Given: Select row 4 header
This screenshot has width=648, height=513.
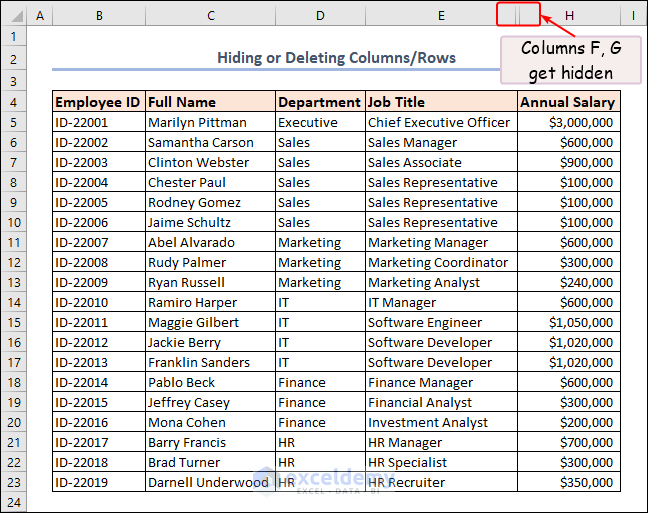Looking at the screenshot, I should pos(13,102).
